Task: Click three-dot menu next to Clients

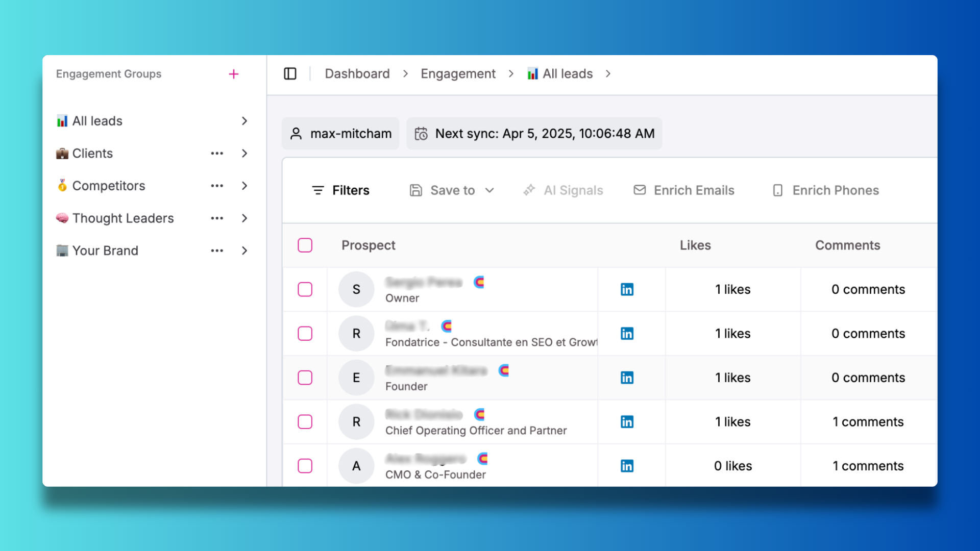Action: (217, 154)
